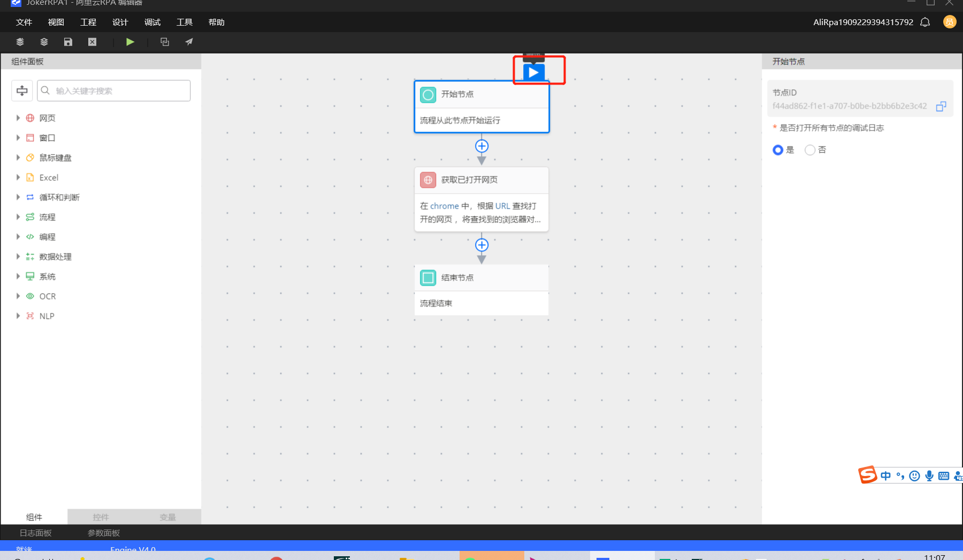The width and height of the screenshot is (963, 560).
Task: Click the Sogou input method S icon
Action: [x=867, y=475]
